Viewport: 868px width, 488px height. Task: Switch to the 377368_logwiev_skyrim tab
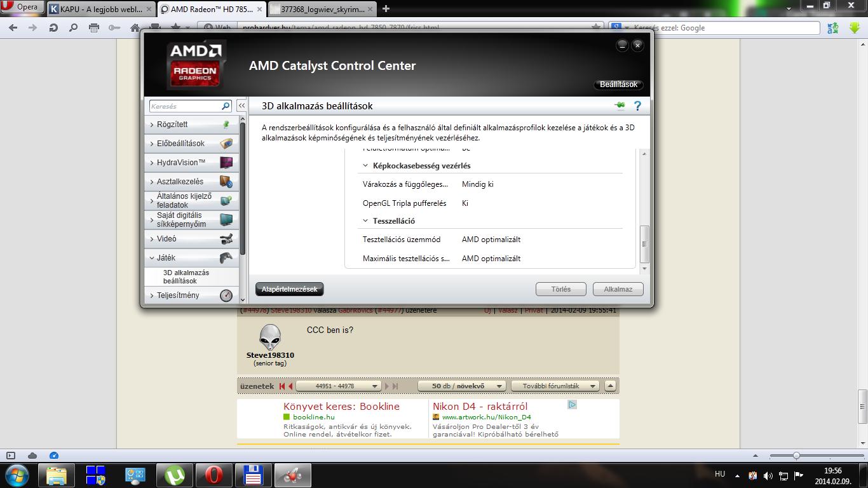pyautogui.click(x=321, y=9)
